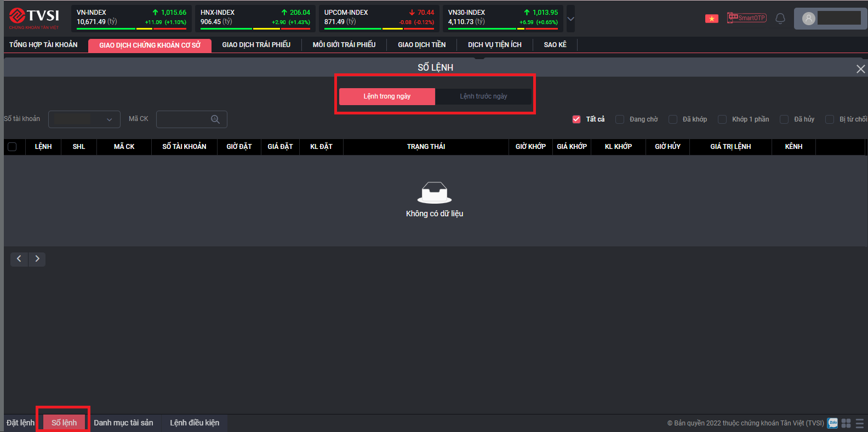This screenshot has height=432, width=868.
Task: Open the GIAO DỊCH TRÁI PHIẾU tab
Action: (256, 45)
